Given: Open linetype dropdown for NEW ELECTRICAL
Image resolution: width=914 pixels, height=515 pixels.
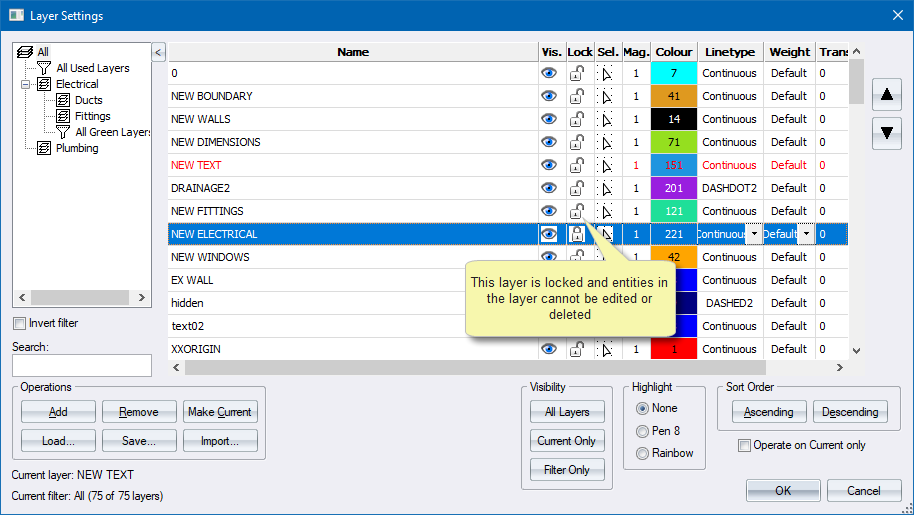Looking at the screenshot, I should coord(753,234).
